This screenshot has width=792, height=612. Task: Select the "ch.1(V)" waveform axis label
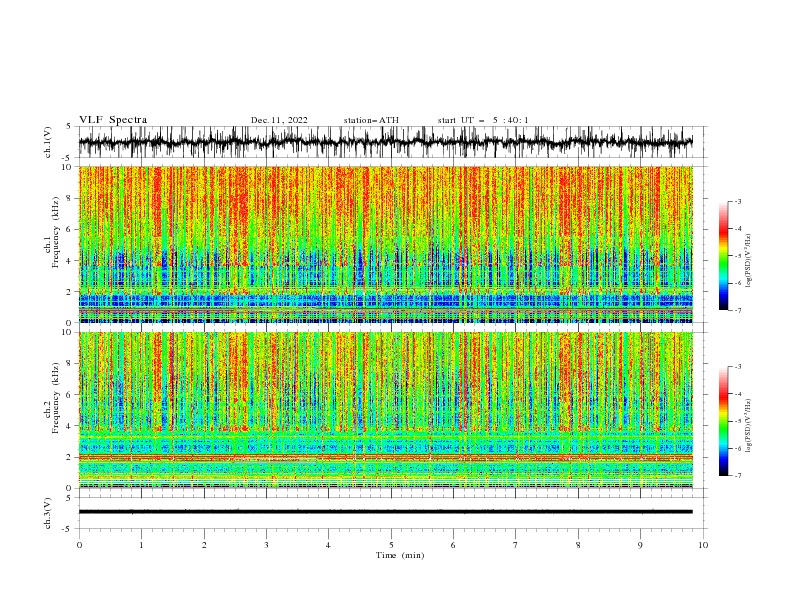tap(48, 142)
